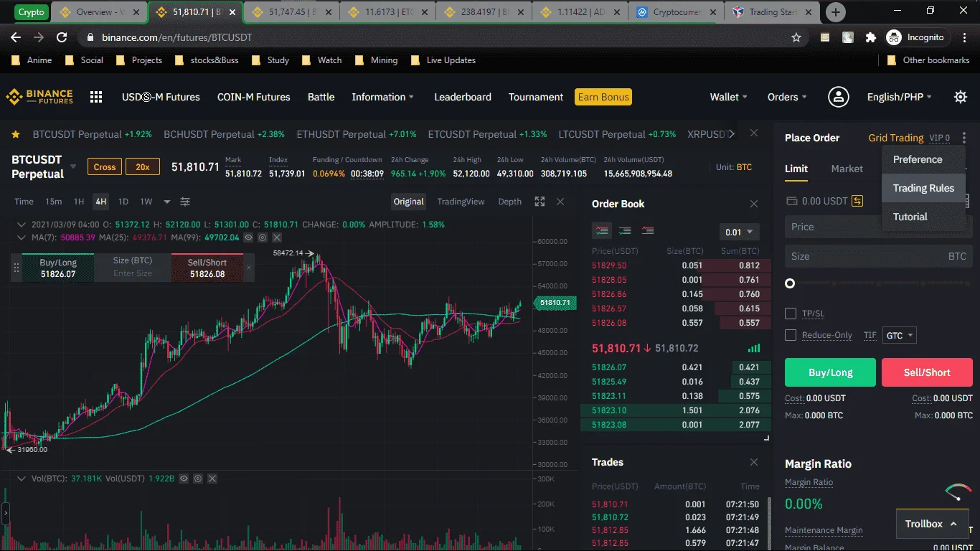
Task: Switch to the Market order tab
Action: pos(847,169)
